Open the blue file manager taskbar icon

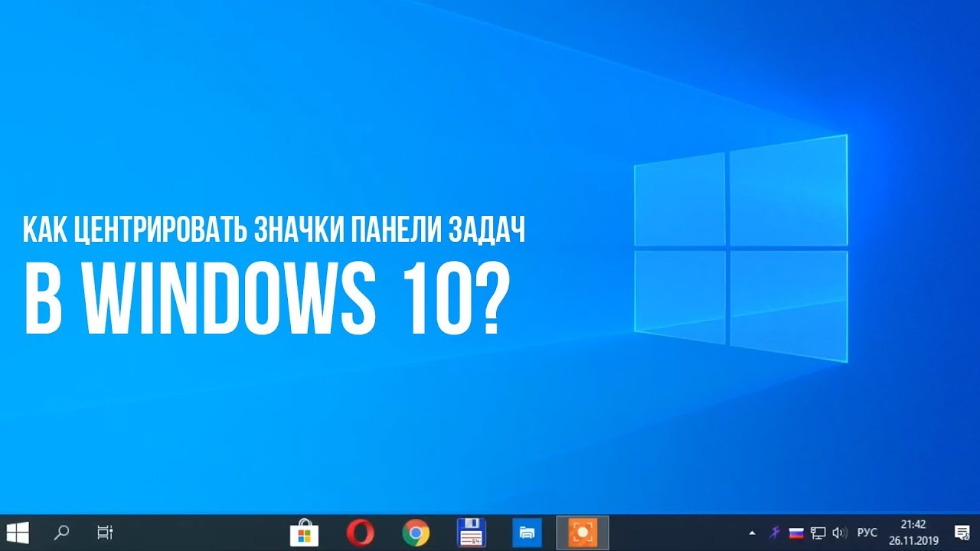tap(527, 533)
